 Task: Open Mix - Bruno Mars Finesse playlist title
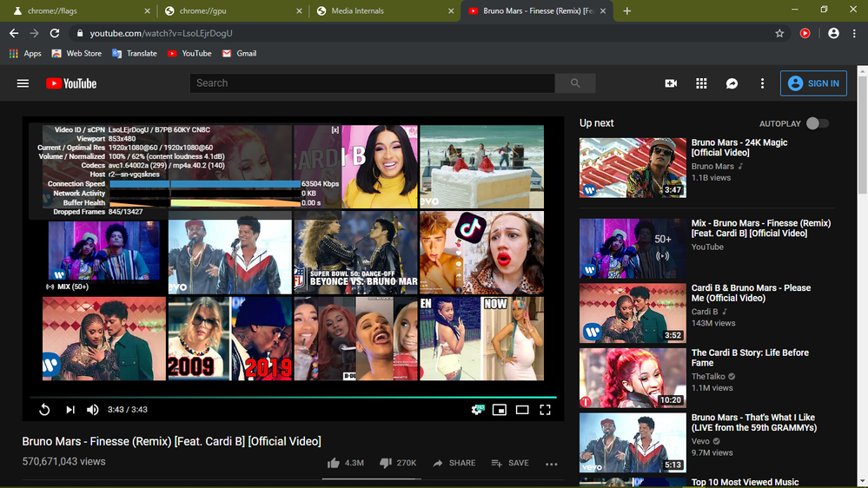point(760,228)
